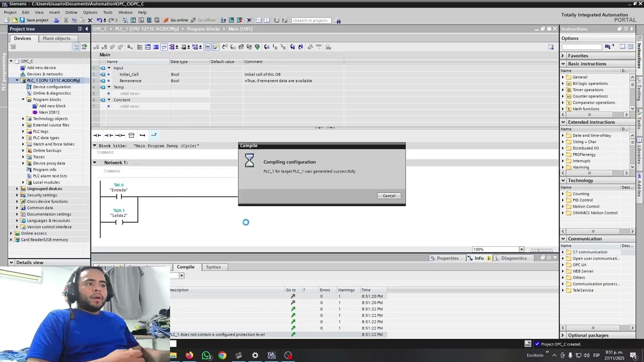Click the Close branch icon in favorites

154,135
